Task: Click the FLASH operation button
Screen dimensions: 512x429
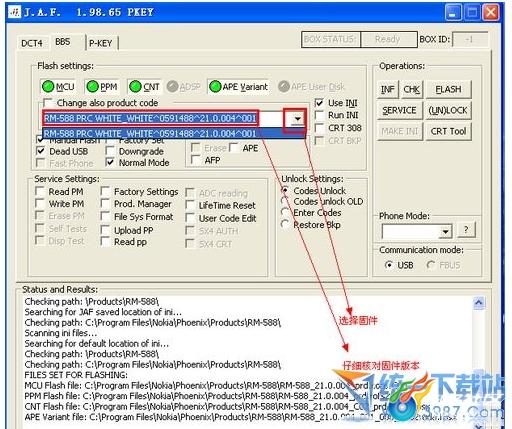Action: 448,89
